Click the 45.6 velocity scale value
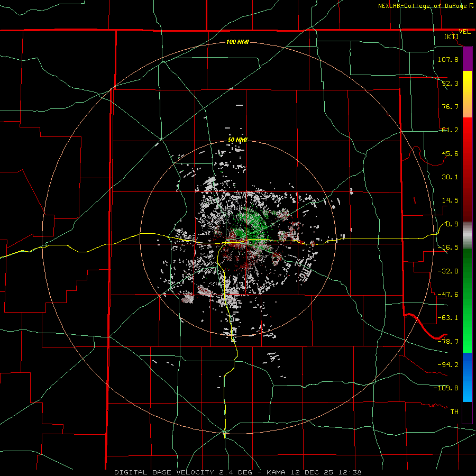This screenshot has height=476, width=476. [x=450, y=153]
